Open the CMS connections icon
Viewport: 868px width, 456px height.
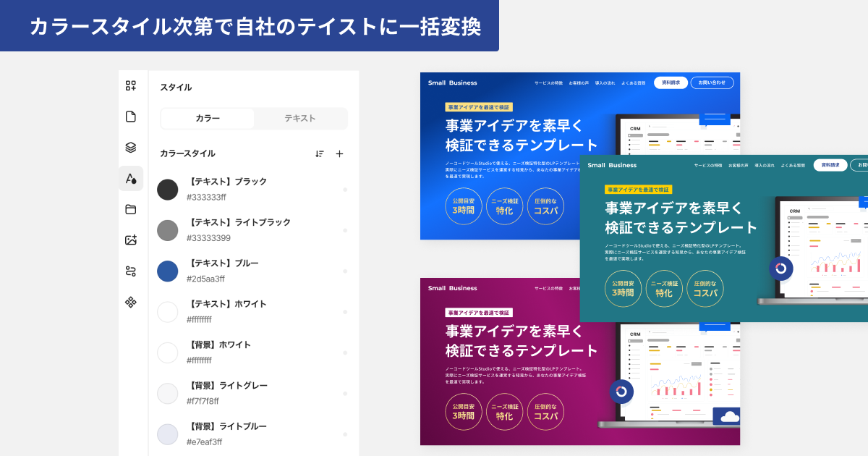(132, 269)
